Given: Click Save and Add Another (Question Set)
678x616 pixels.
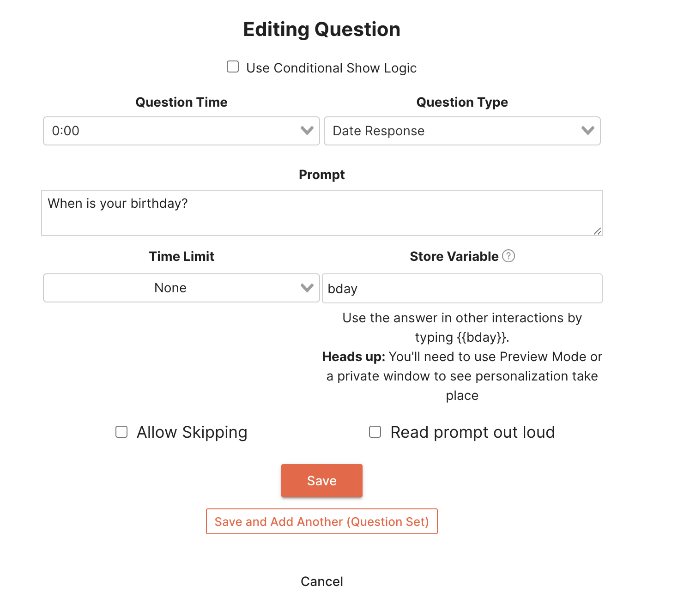Looking at the screenshot, I should [322, 522].
